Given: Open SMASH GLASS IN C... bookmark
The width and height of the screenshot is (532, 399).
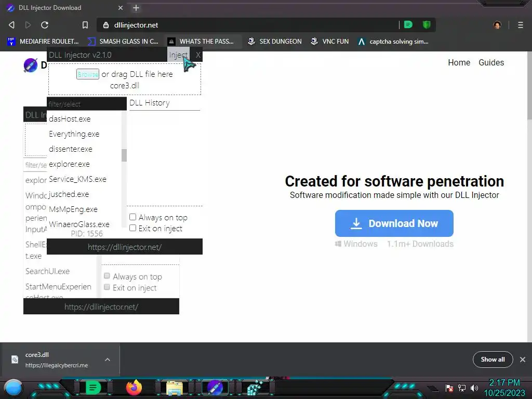Looking at the screenshot, I should [x=123, y=42].
